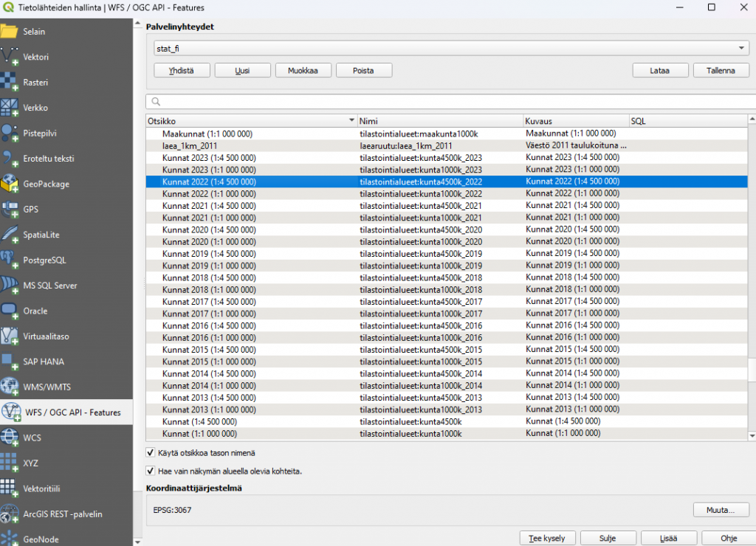This screenshot has width=756, height=546.
Task: Select the Eroteltu teksti icon
Action: 9,159
